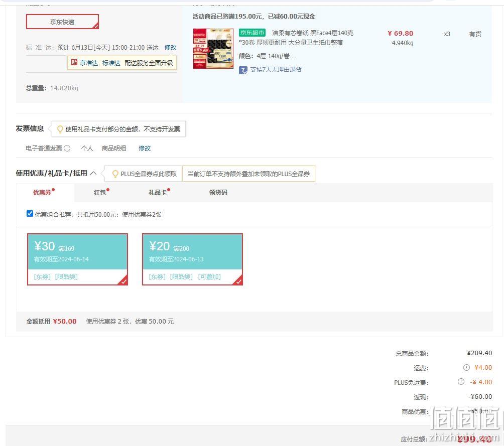The height and width of the screenshot is (446, 504).
Task: Click the info icon beside PLUS免运费
Action: [x=461, y=381]
